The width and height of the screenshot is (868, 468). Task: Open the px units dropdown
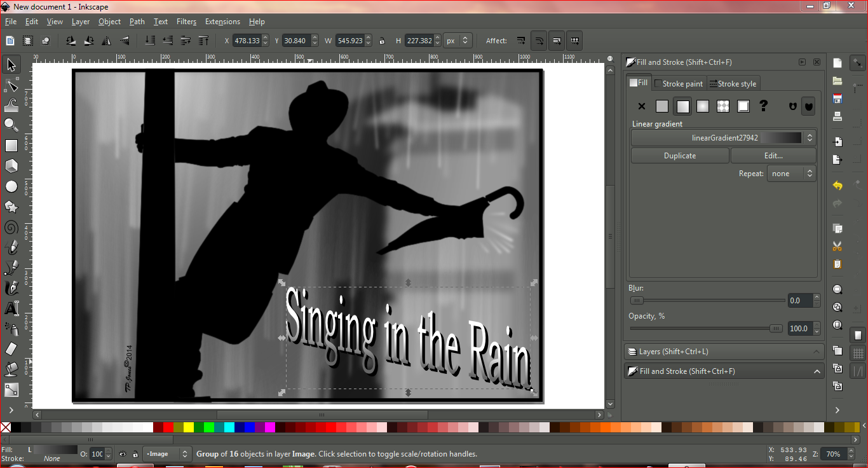tap(458, 41)
